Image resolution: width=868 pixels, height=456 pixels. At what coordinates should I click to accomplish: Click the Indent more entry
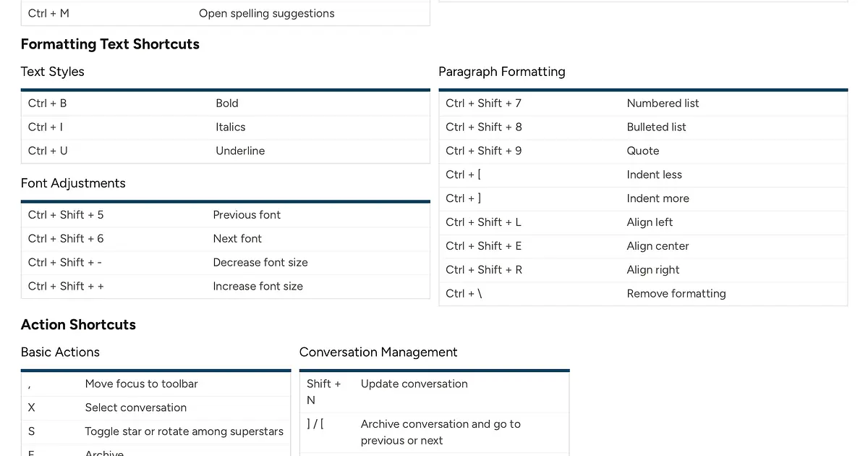658,198
